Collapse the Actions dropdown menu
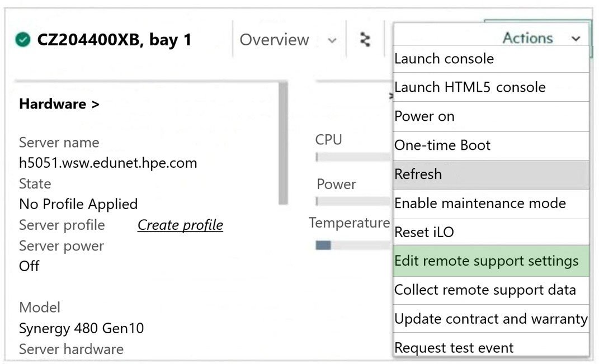Viewport: 599px width, 364px height. pyautogui.click(x=541, y=38)
